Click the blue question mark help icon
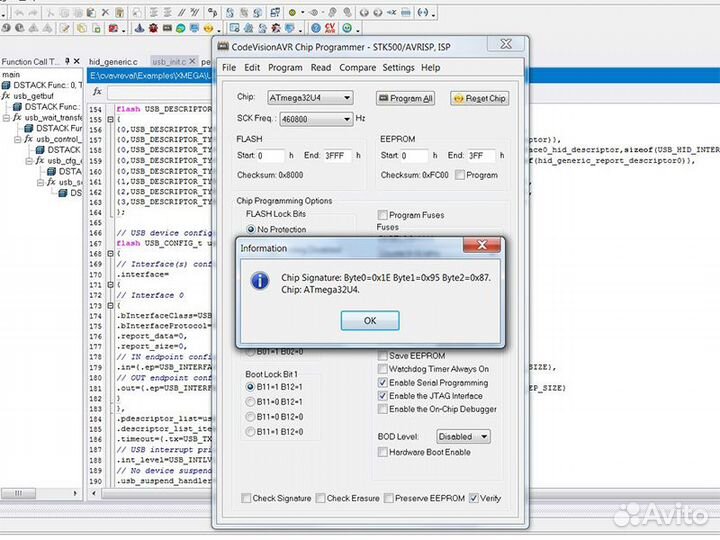The image size is (720, 540). (x=315, y=29)
